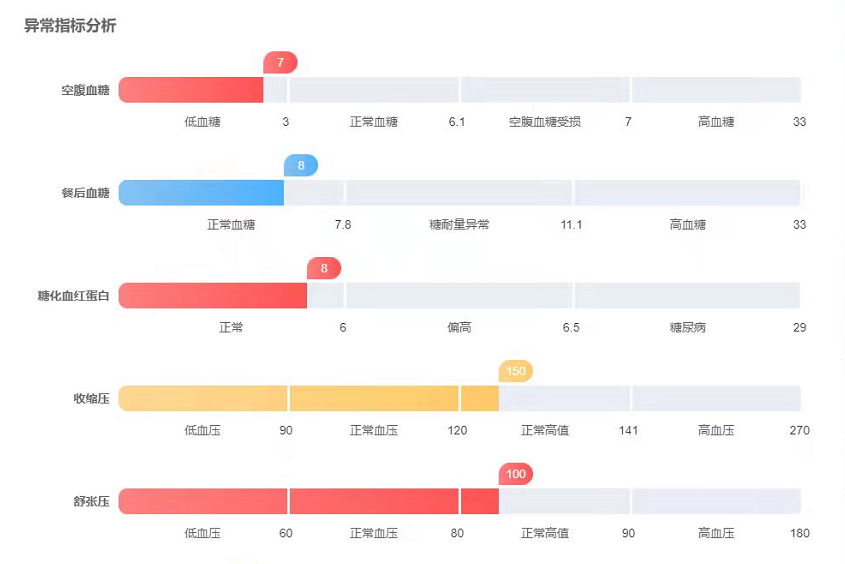
Task: Click the red filled 糖化血红蛋白 bar
Action: pos(213,296)
